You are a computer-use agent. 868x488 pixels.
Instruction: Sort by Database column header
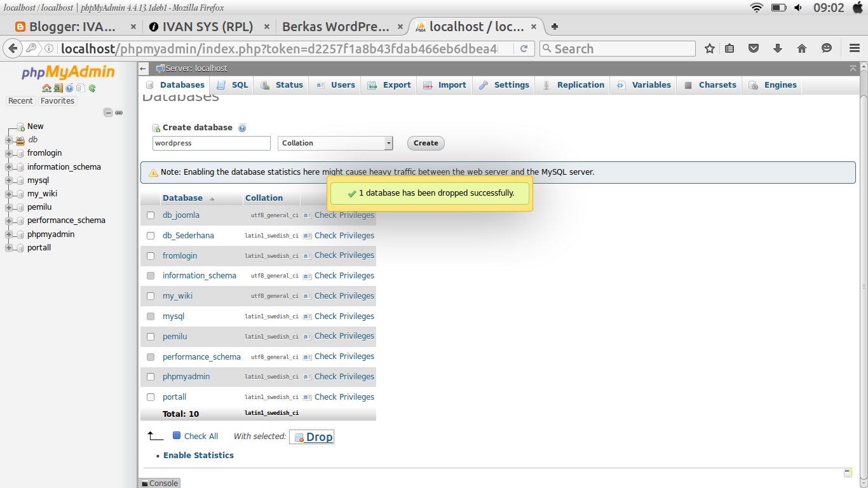(182, 198)
